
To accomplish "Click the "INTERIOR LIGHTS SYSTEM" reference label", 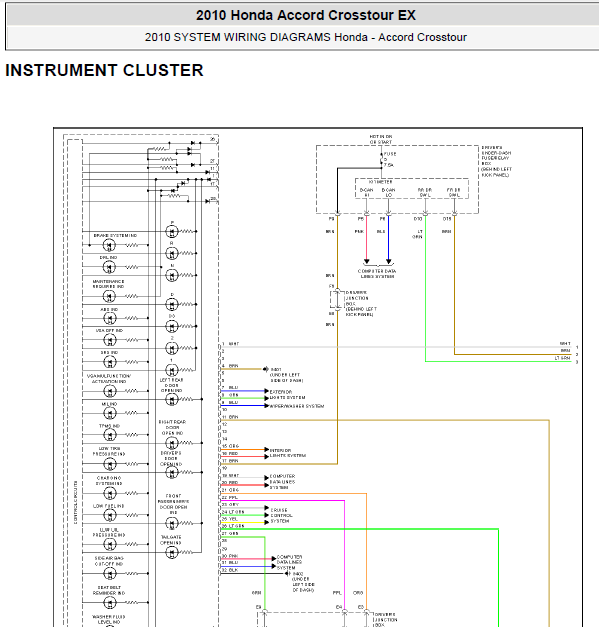I will click(287, 453).
